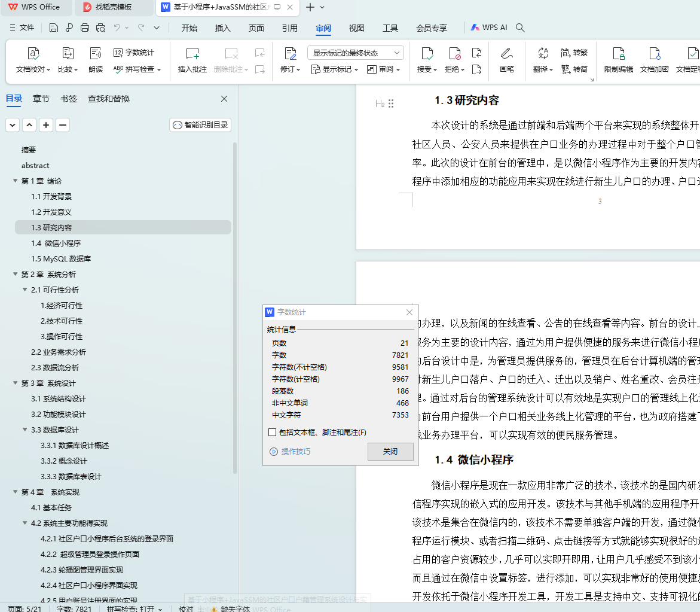The image size is (700, 612).
Task: Collapse 第2章 系统分析 in outline
Action: pyautogui.click(x=15, y=274)
